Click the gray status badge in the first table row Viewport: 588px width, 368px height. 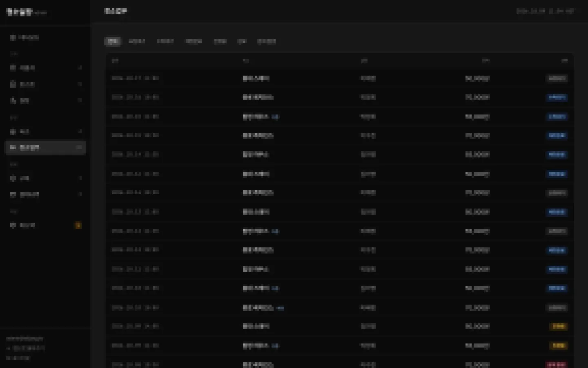coord(557,78)
